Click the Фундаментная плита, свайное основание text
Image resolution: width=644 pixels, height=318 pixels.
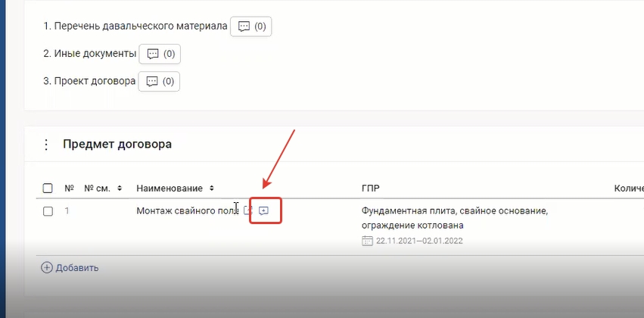(454, 210)
